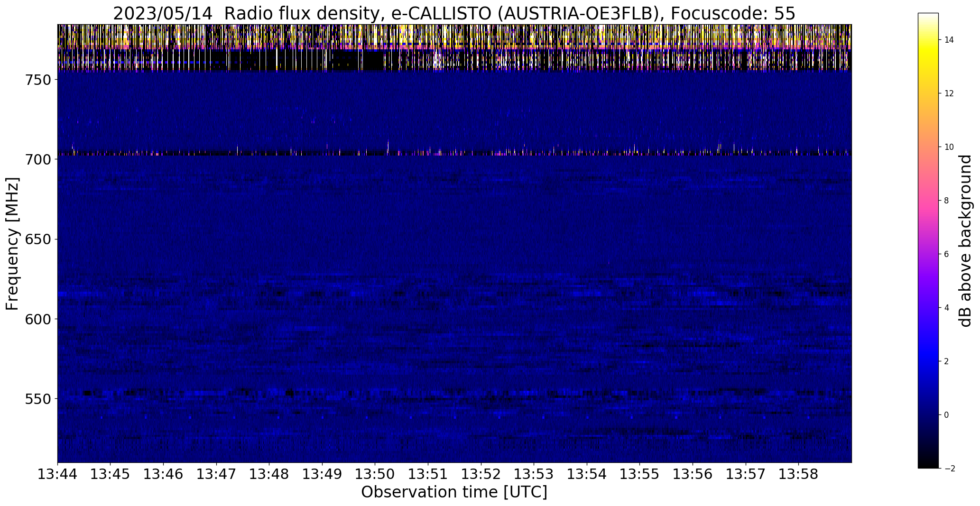Click the colorbar tick label 2

point(946,361)
